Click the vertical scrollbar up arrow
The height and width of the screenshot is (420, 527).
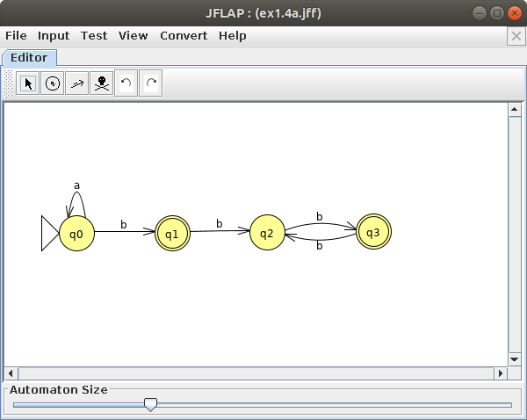tap(516, 110)
